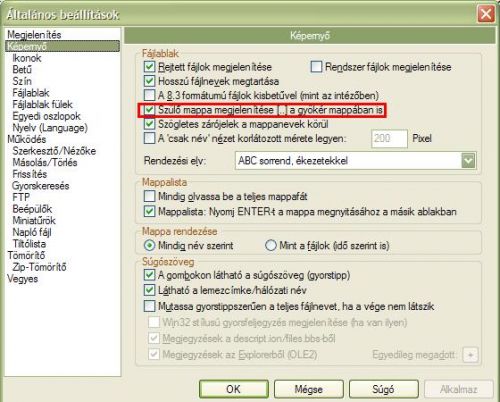Viewport: 500px width, 402px height.
Task: Select 'Megjelenítés' in the settings tree
Action: tap(34, 35)
